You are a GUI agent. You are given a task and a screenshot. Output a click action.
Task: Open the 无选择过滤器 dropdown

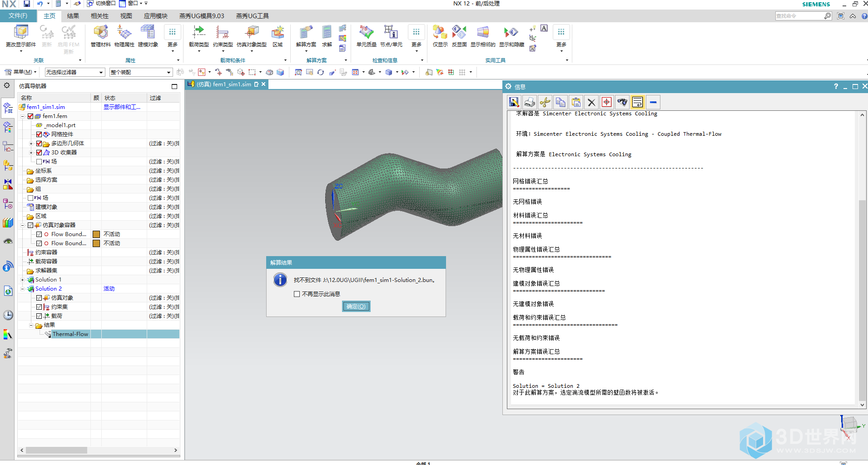75,72
